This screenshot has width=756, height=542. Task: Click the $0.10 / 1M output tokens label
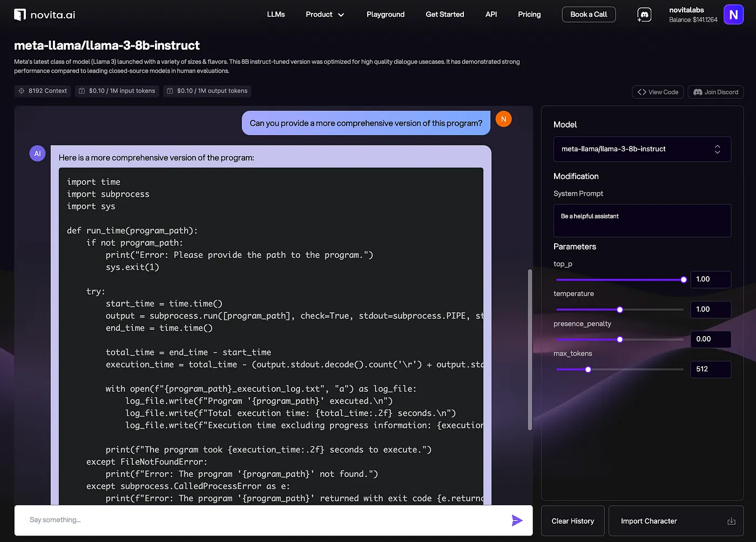point(212,91)
